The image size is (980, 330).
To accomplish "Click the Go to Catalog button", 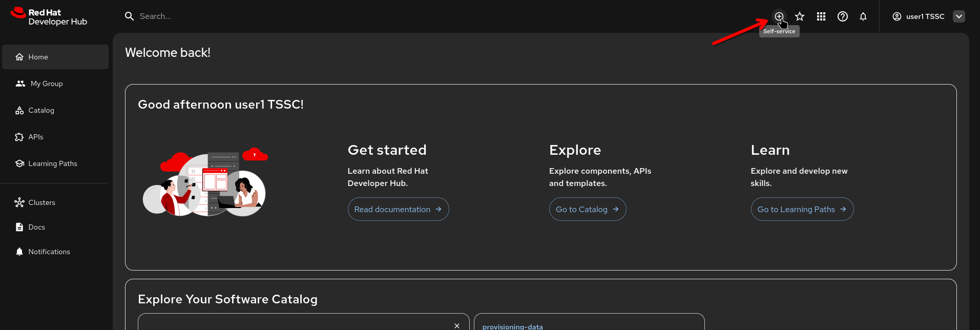I will [587, 209].
